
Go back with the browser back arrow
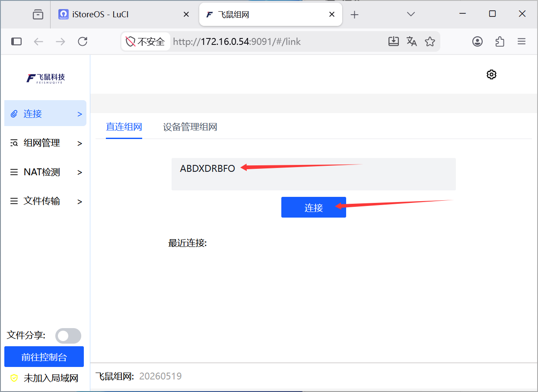coord(38,41)
